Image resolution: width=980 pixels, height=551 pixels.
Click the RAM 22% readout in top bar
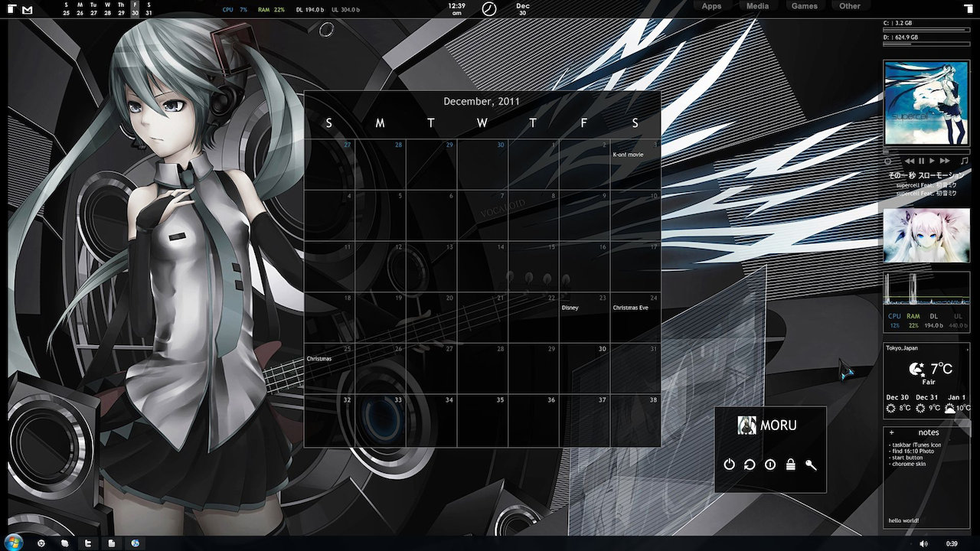point(269,10)
